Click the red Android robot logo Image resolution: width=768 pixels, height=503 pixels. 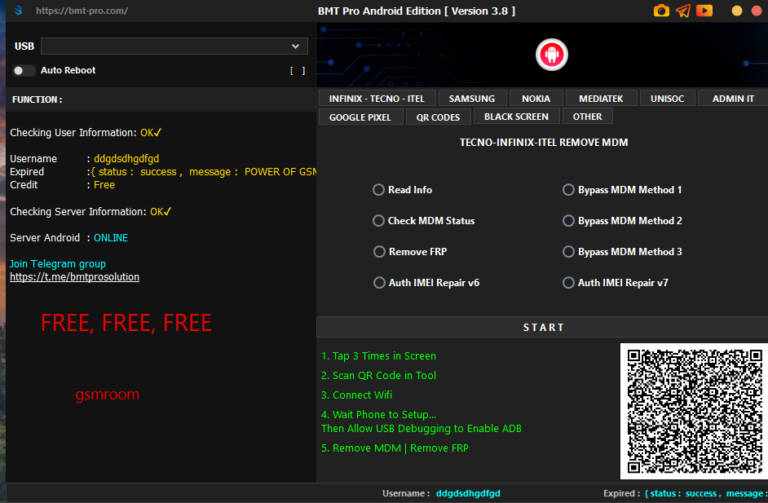[552, 54]
